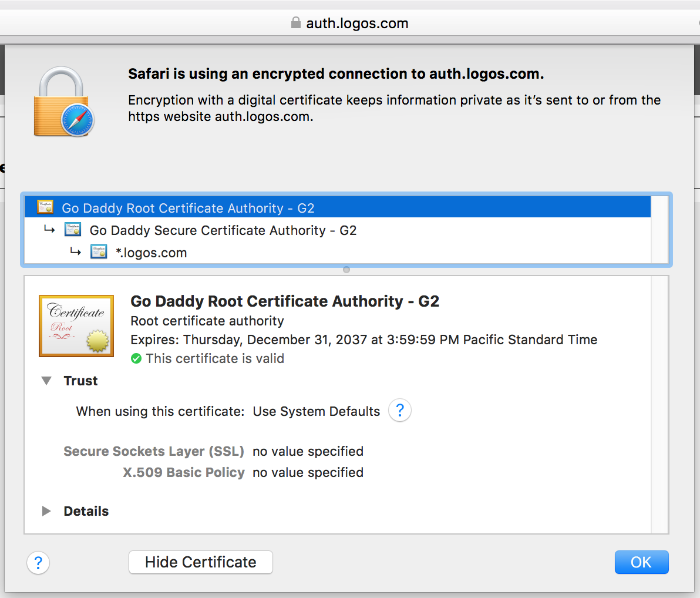Click the Secure Sockets Layer (SSL) label
The height and width of the screenshot is (598, 700).
tap(154, 451)
